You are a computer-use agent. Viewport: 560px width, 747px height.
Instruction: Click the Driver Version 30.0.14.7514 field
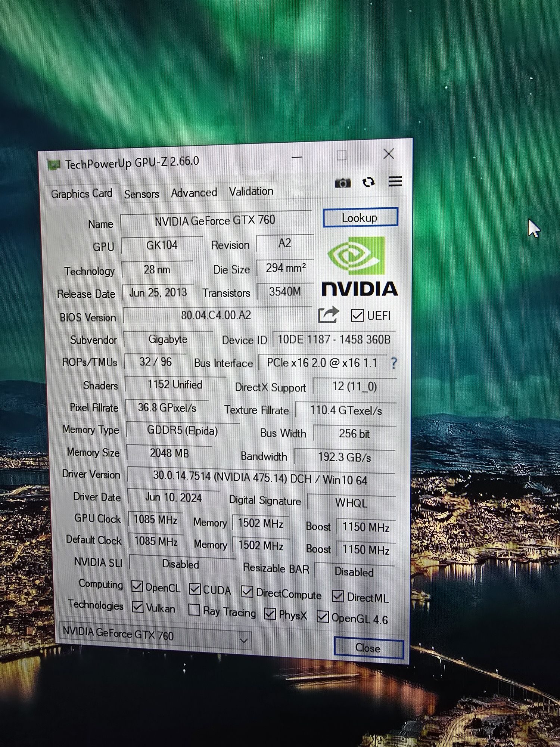pos(261,478)
